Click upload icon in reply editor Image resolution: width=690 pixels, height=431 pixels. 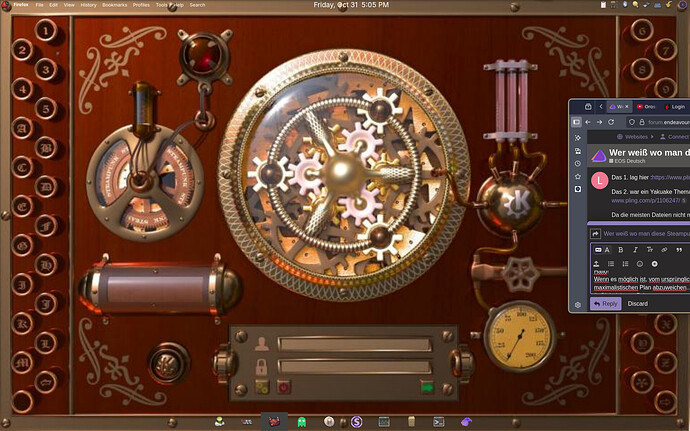tap(596, 264)
